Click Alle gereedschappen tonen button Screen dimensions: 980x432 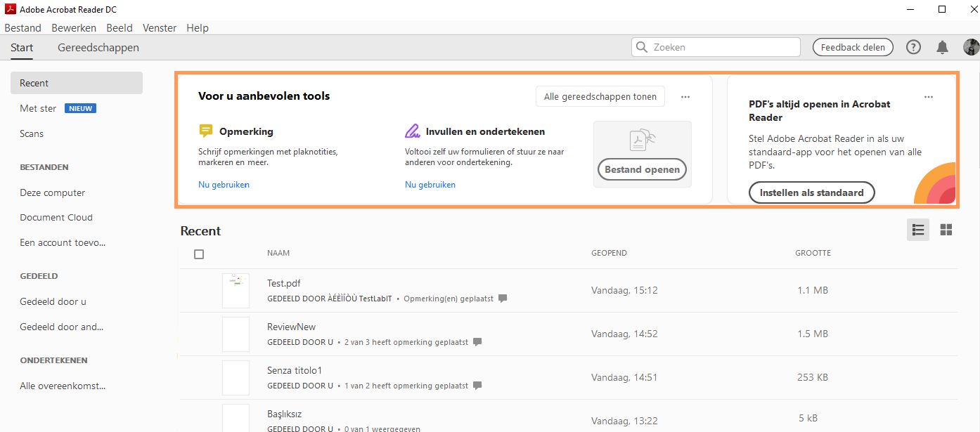pyautogui.click(x=600, y=97)
